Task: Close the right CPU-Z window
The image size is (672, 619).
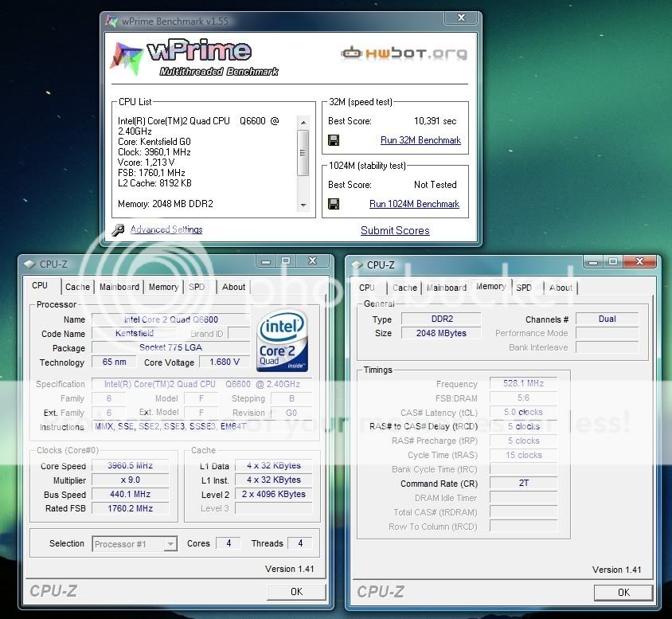Action: (640, 261)
